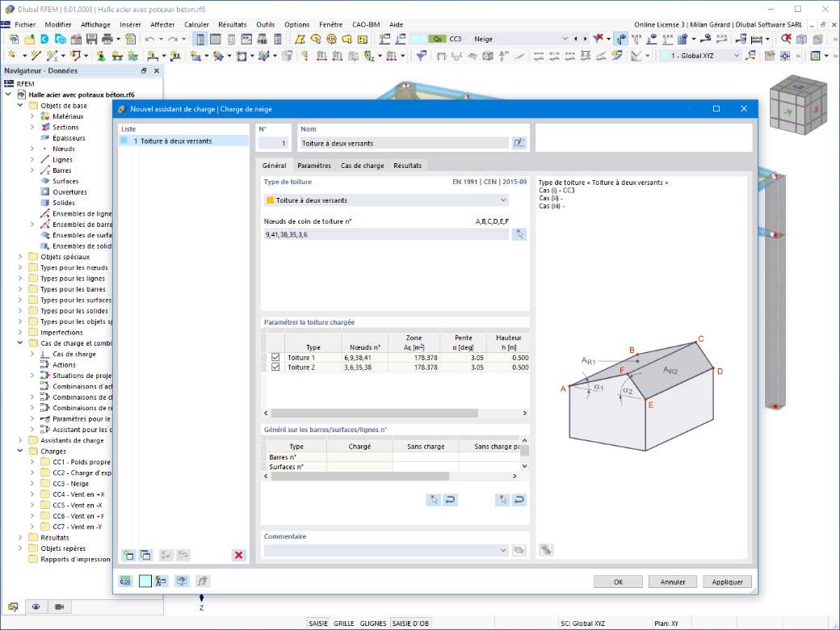
Task: Open the Calculer menu
Action: click(x=196, y=25)
